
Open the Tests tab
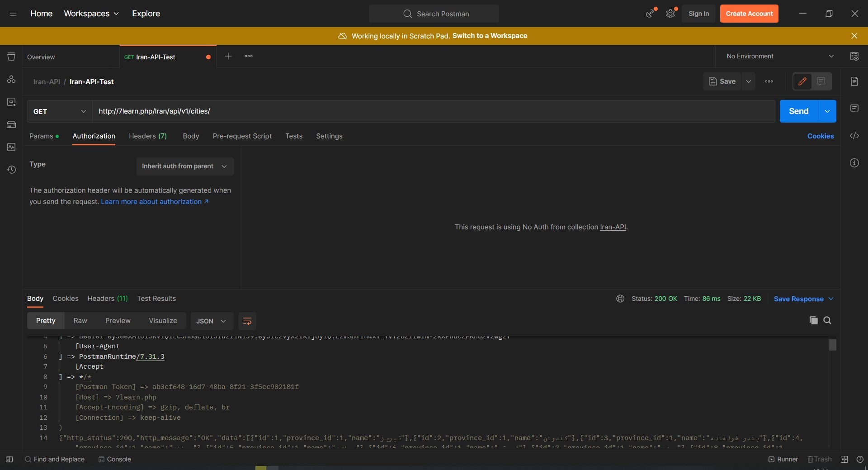point(294,136)
